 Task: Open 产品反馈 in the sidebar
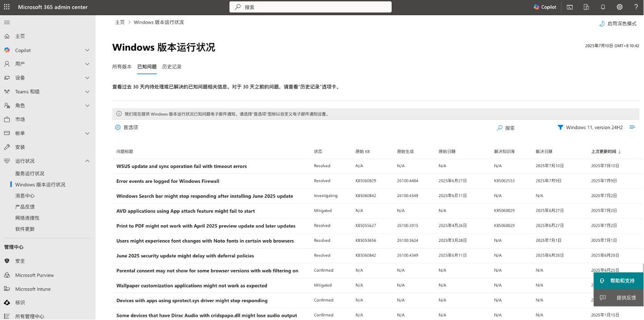coord(25,207)
